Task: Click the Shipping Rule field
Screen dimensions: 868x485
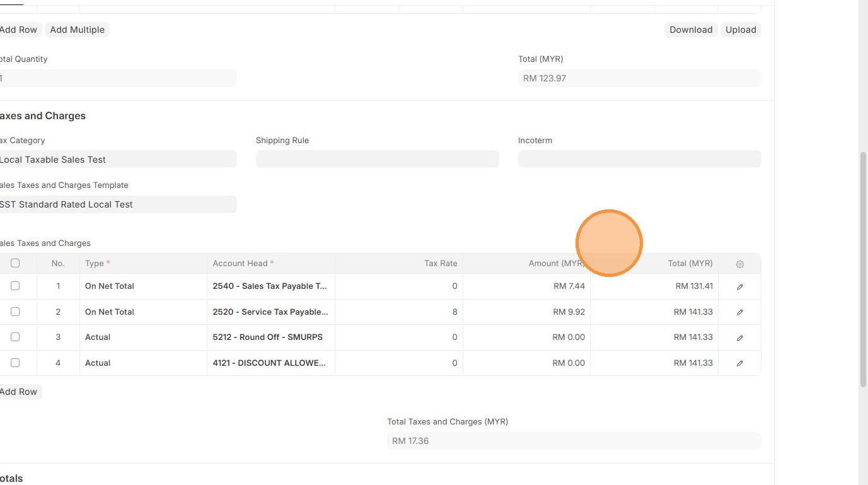Action: pyautogui.click(x=377, y=159)
